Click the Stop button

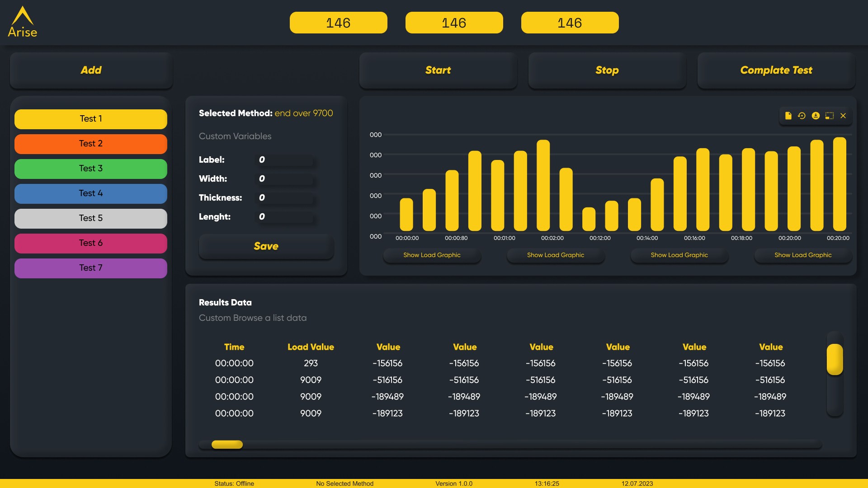[607, 70]
